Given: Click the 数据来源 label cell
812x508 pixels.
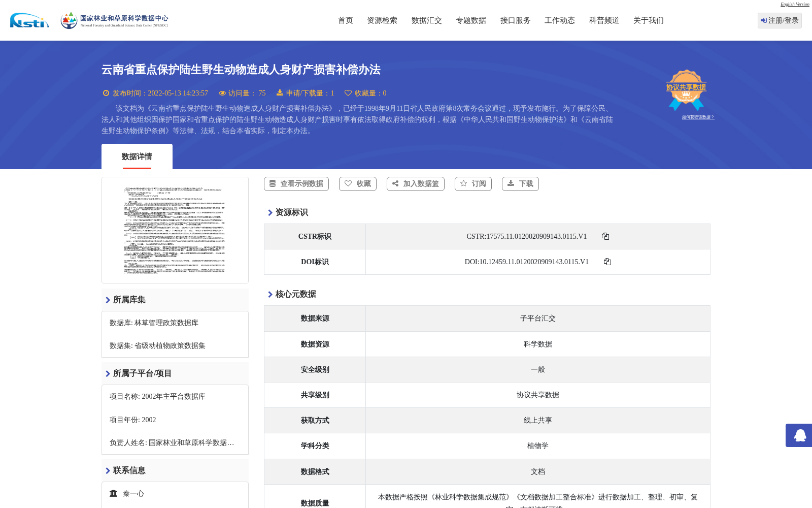Looking at the screenshot, I should (315, 319).
